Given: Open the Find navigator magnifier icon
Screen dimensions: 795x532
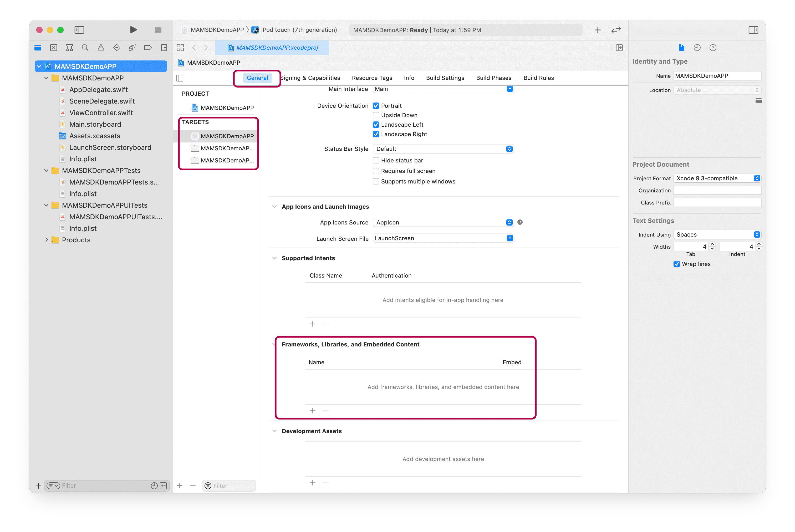Looking at the screenshot, I should pos(85,48).
